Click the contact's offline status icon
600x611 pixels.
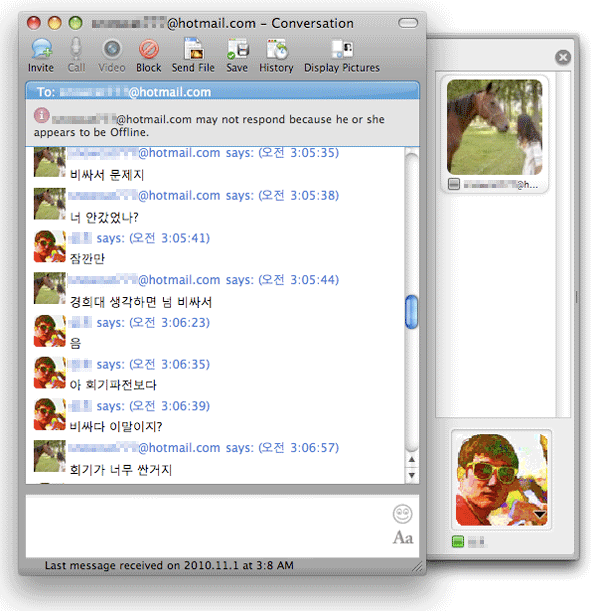454,184
